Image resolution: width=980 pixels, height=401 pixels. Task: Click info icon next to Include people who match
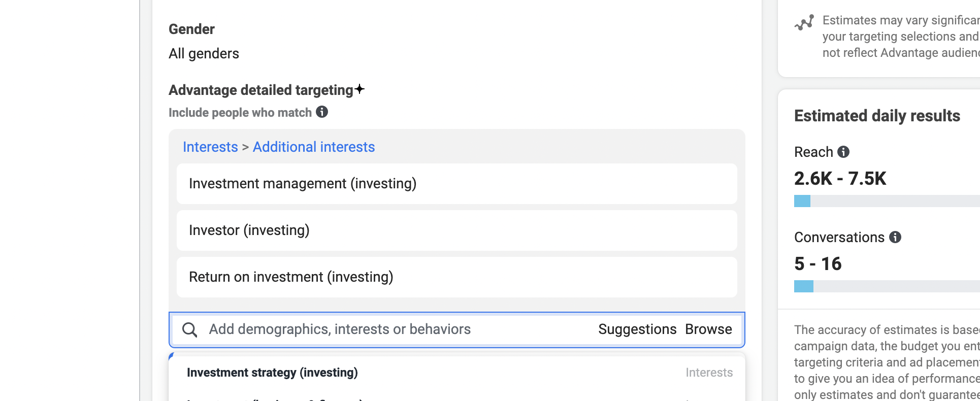click(322, 112)
